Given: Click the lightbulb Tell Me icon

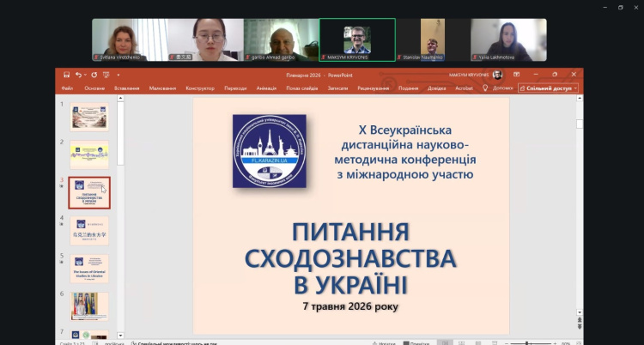Looking at the screenshot, I should tap(485, 88).
